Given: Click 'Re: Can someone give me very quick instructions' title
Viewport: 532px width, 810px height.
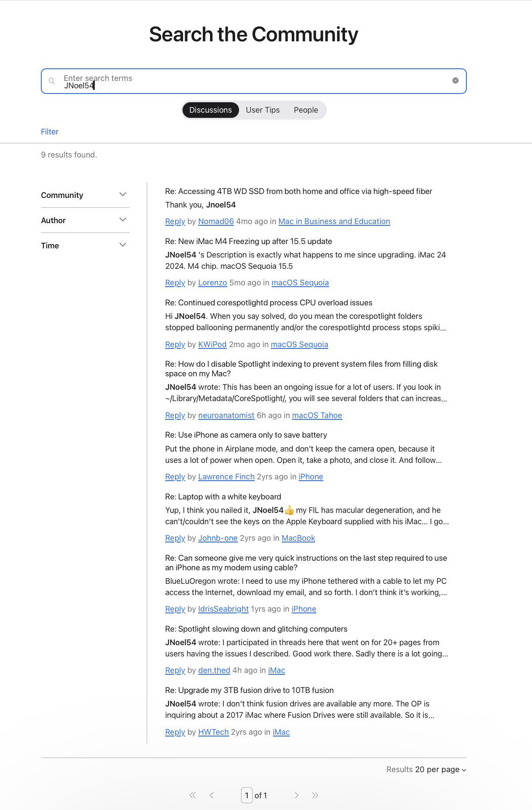Looking at the screenshot, I should (306, 563).
